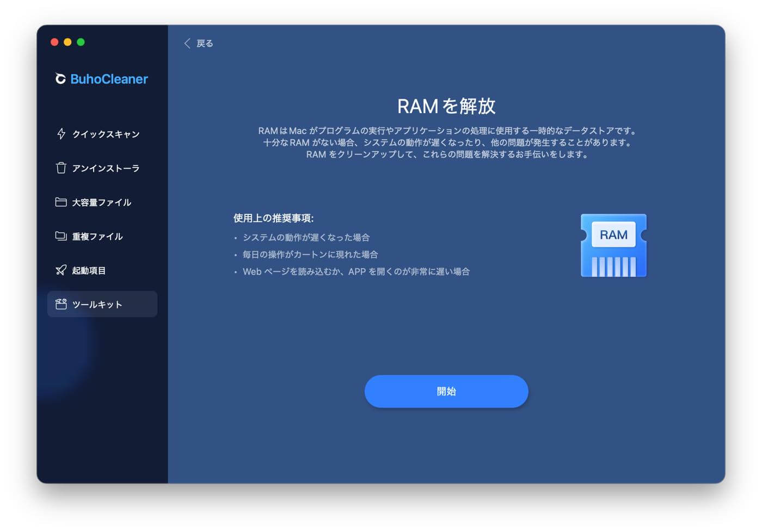Click the ツールキット toolbox icon
Screen dimensions: 762x532
click(x=60, y=304)
